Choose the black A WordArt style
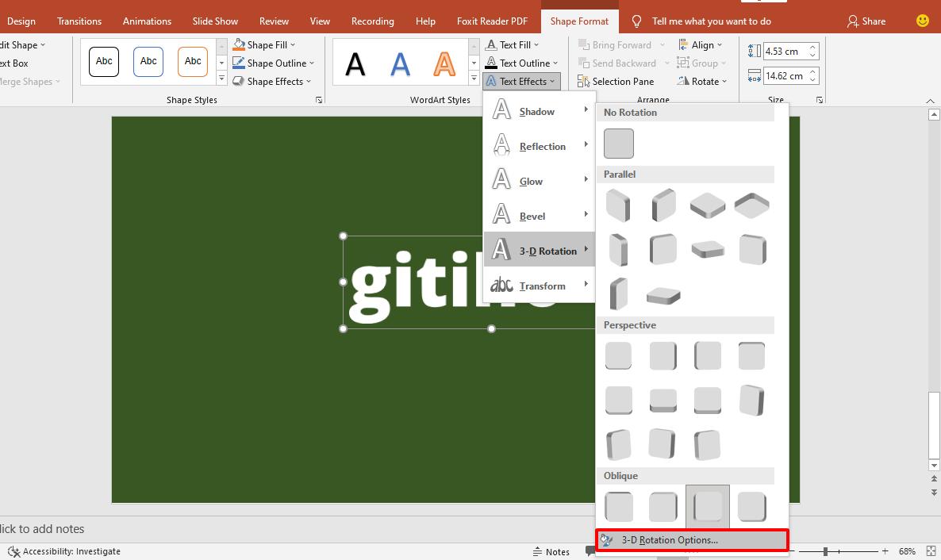Image resolution: width=941 pixels, height=560 pixels. (x=355, y=63)
